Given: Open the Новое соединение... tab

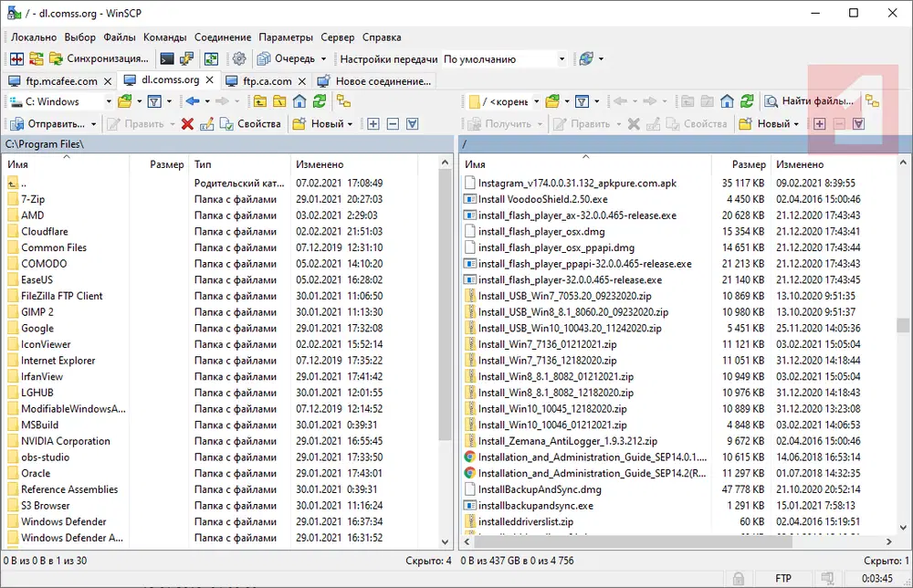Looking at the screenshot, I should (x=374, y=81).
